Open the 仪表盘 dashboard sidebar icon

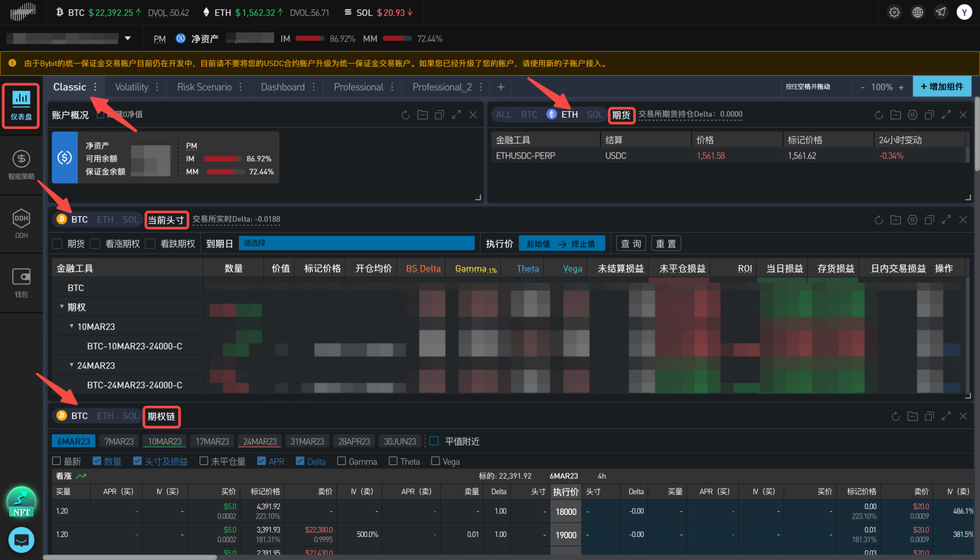tap(21, 105)
